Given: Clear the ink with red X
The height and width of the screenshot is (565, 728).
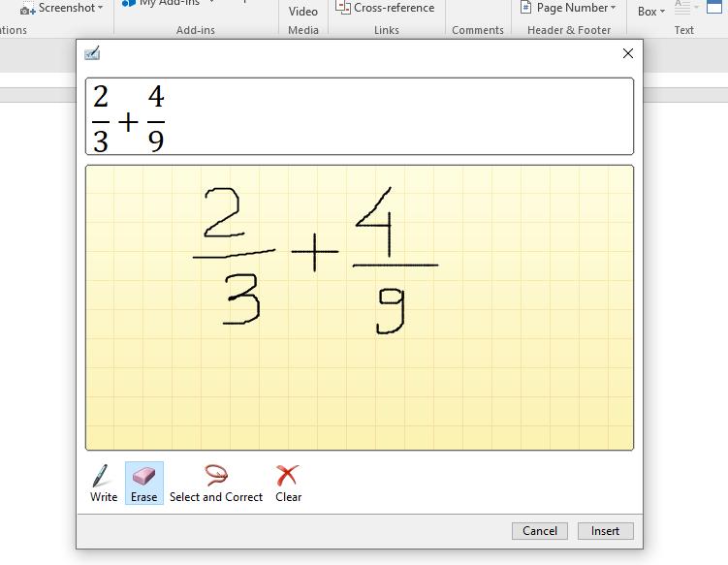Looking at the screenshot, I should (x=288, y=484).
